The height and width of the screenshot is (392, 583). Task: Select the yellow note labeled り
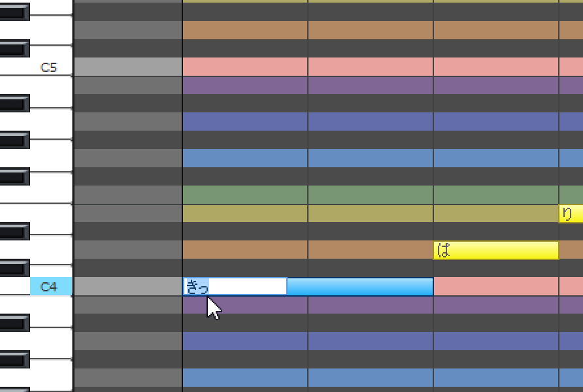pyautogui.click(x=571, y=214)
